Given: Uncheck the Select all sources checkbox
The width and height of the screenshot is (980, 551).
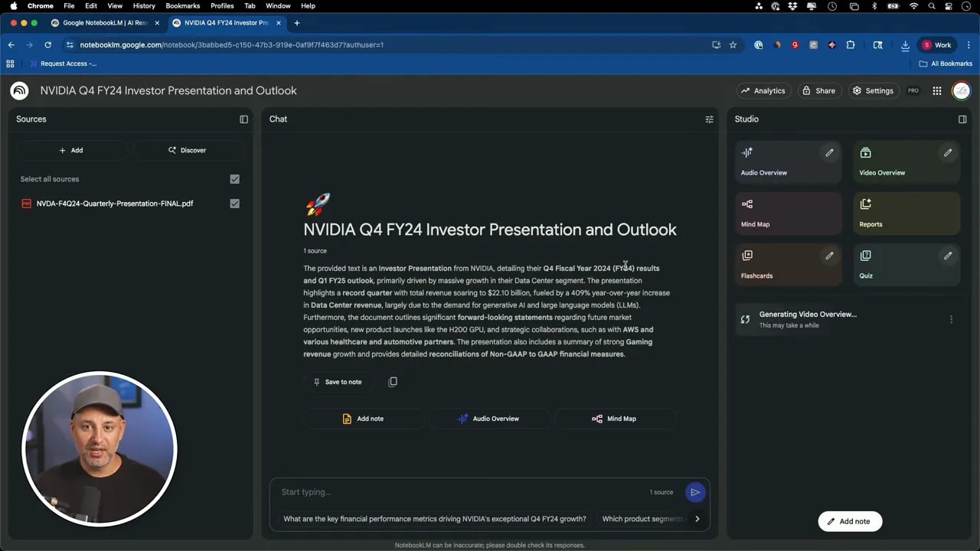Looking at the screenshot, I should click(235, 179).
